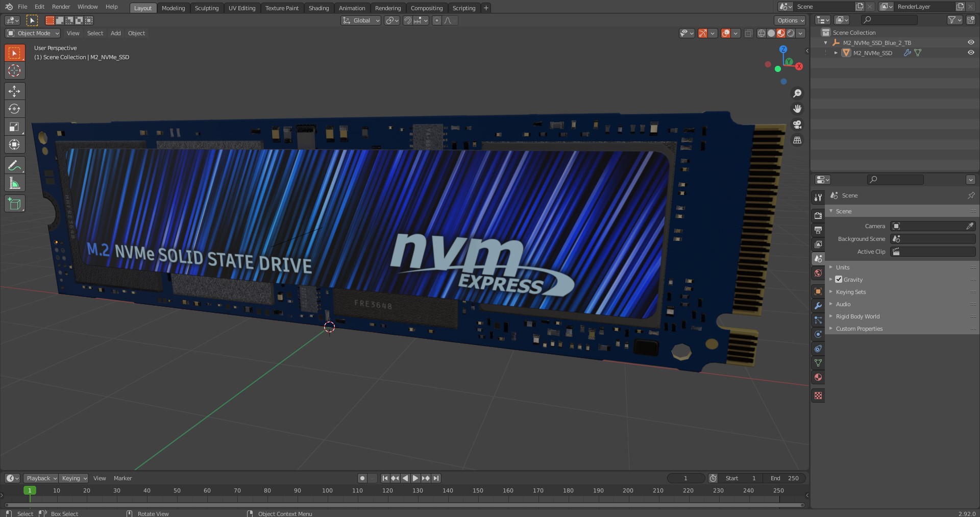Open the Keying dropdown
Screen dimensions: 980x517
tap(74, 478)
